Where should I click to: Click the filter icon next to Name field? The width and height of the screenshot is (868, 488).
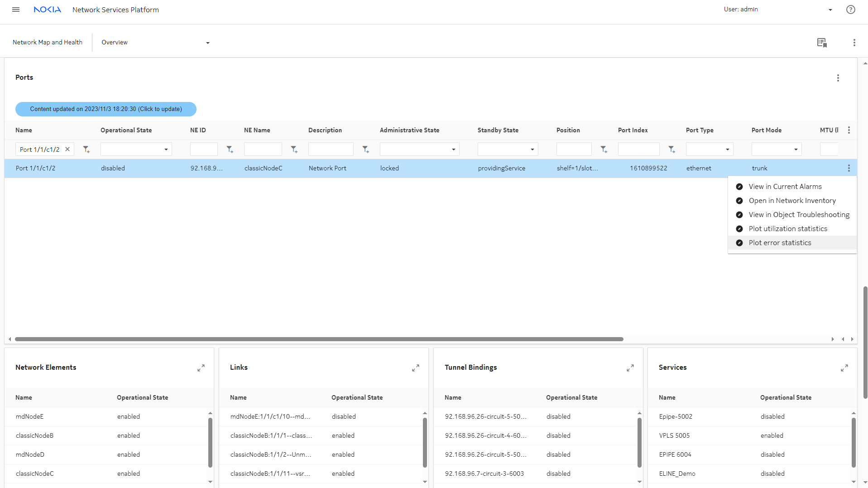tap(86, 150)
